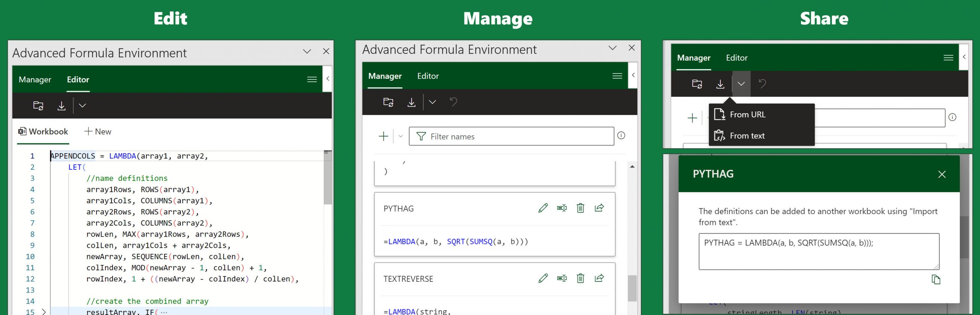Expand import options chevron in Manage panel
Screen dimensions: 980x315
[433, 102]
